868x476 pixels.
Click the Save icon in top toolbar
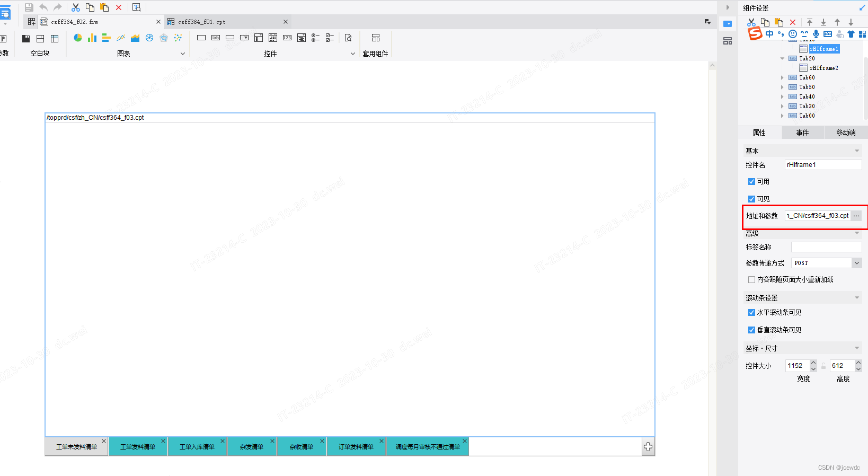click(29, 7)
